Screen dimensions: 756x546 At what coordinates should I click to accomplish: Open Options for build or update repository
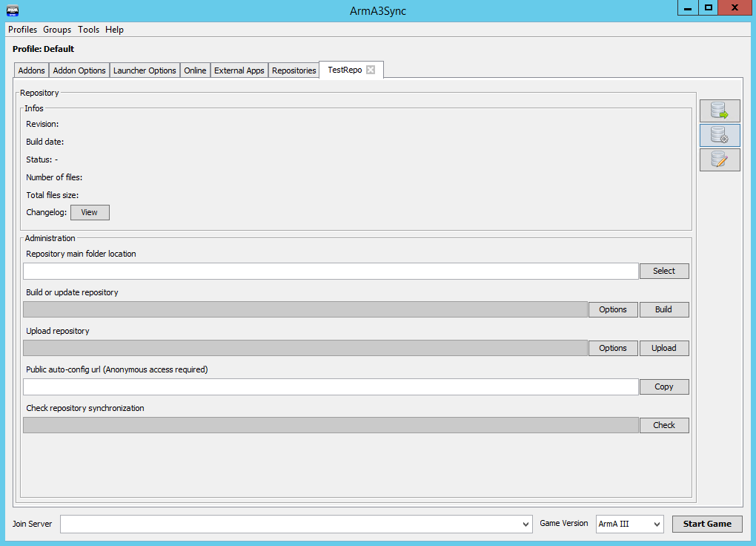point(613,309)
